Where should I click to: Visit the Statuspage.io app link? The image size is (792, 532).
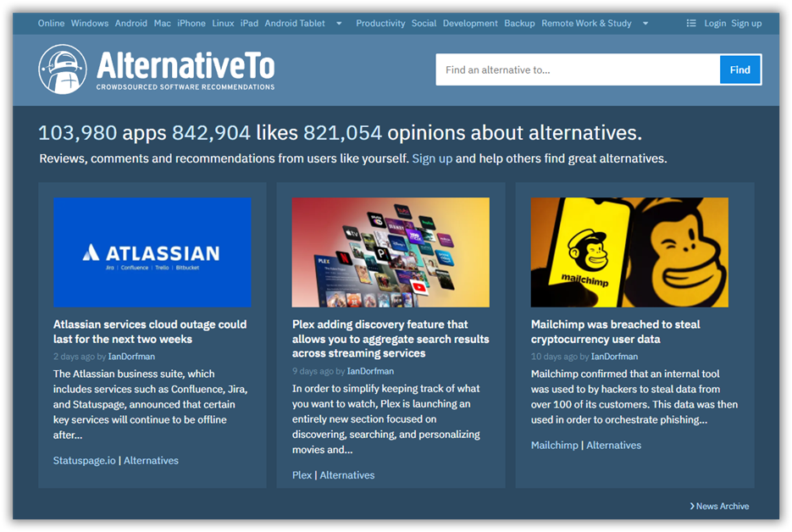pyautogui.click(x=85, y=460)
